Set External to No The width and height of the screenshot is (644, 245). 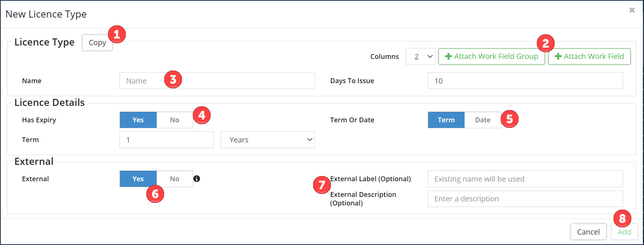click(x=175, y=179)
